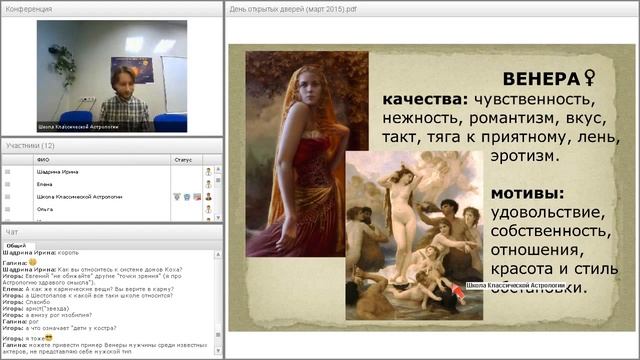The width and height of the screenshot is (640, 360).
Task: Click 'красота и стиль' on the slide
Action: tap(554, 269)
